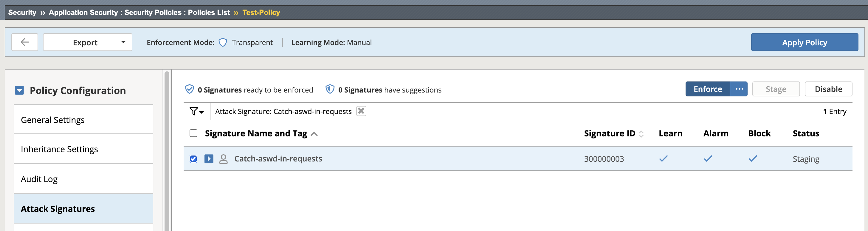868x231 pixels.
Task: Click the Learn checkmark for the signature
Action: pos(664,158)
